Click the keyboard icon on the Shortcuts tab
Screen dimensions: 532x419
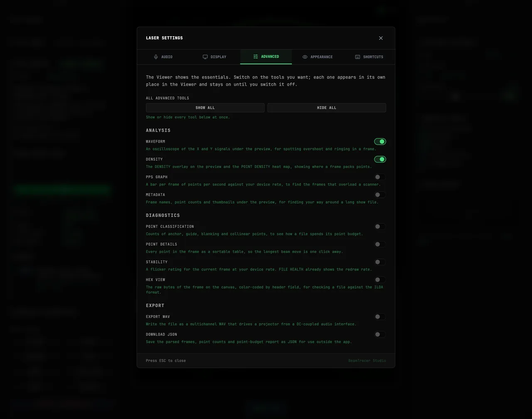coord(357,57)
